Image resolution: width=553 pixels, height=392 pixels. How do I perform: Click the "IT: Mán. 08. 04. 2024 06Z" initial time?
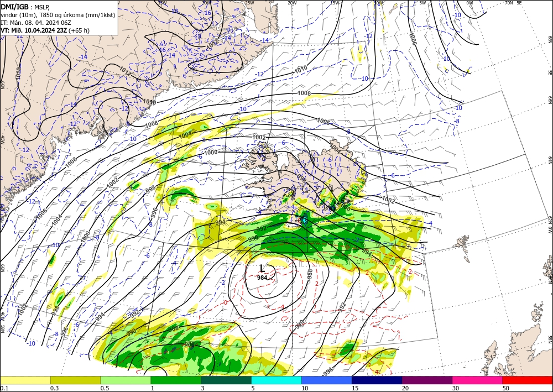35,23
